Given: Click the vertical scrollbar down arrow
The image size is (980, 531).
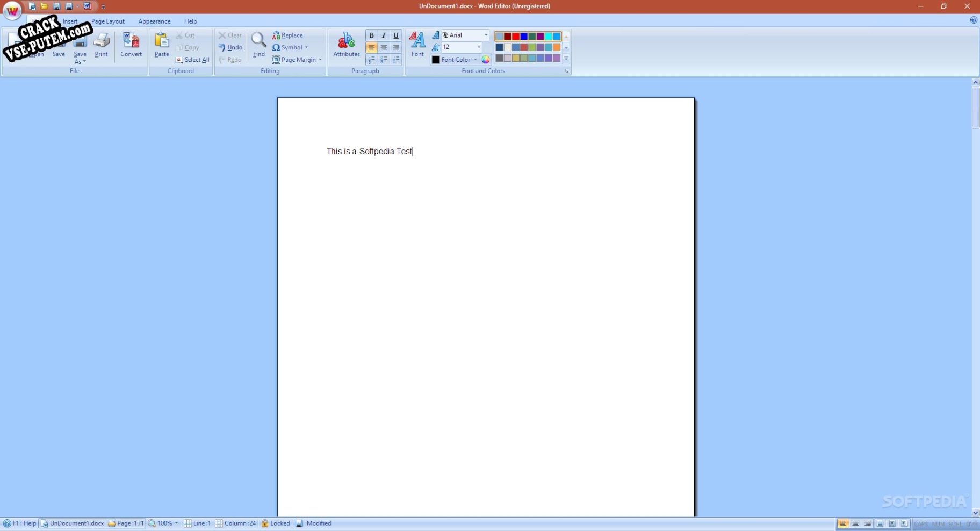Looking at the screenshot, I should click(x=975, y=513).
